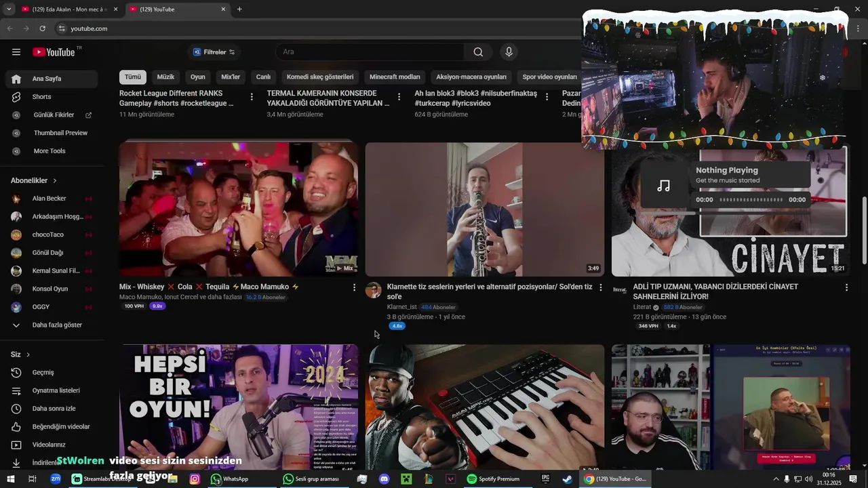
Task: Select the Müzik filter chip
Action: (165, 77)
